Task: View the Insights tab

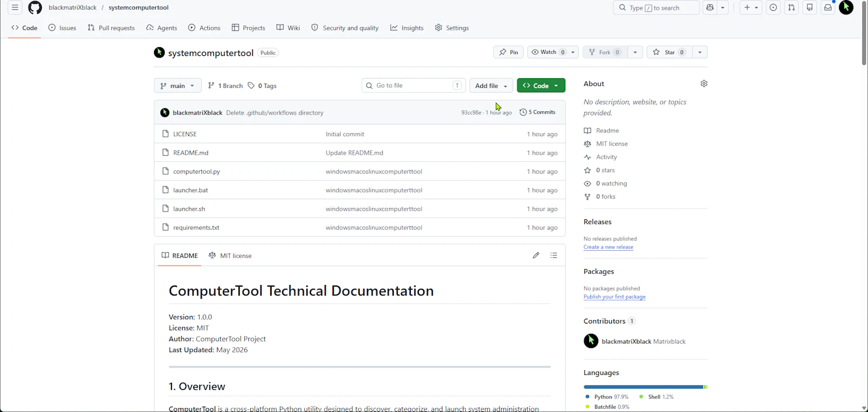Action: coord(407,28)
